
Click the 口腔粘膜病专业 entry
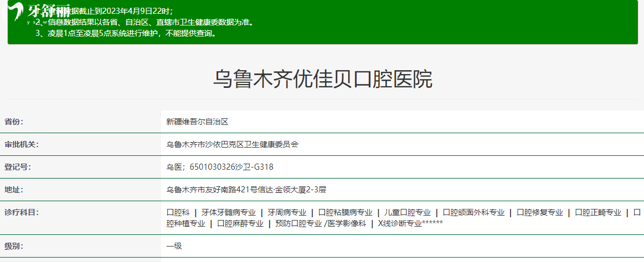pyautogui.click(x=345, y=212)
